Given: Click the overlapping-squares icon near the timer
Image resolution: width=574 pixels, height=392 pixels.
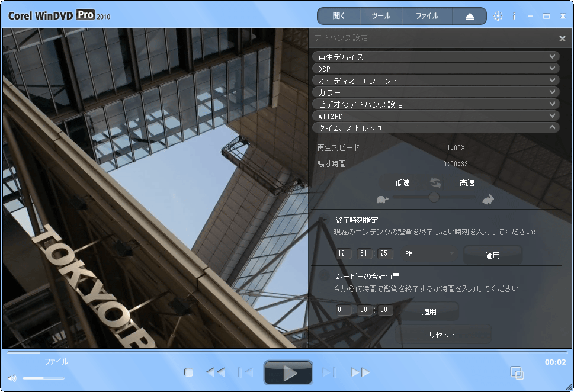Looking at the screenshot, I should click(517, 372).
